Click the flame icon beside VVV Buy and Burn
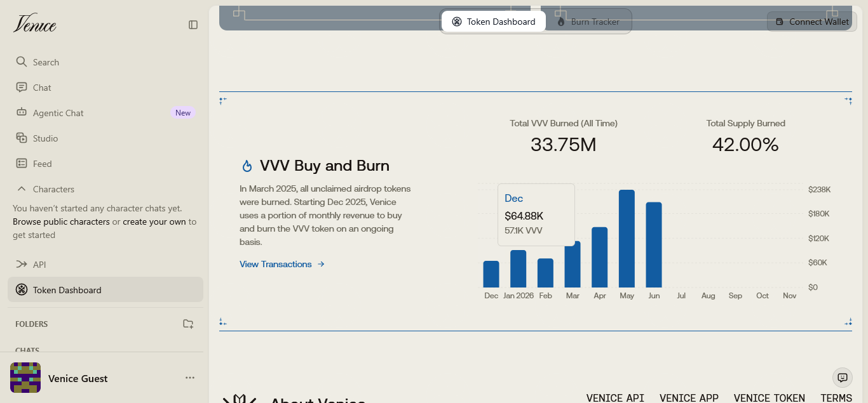 tap(247, 166)
